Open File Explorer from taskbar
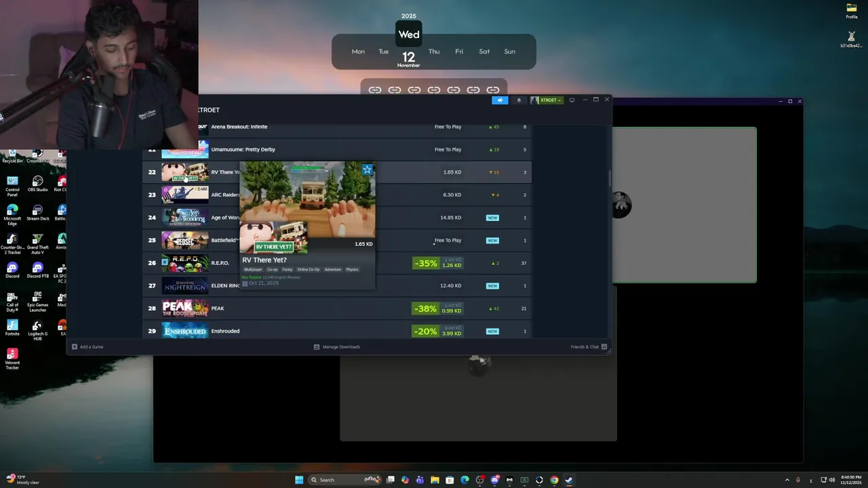868x488 pixels. point(435,480)
